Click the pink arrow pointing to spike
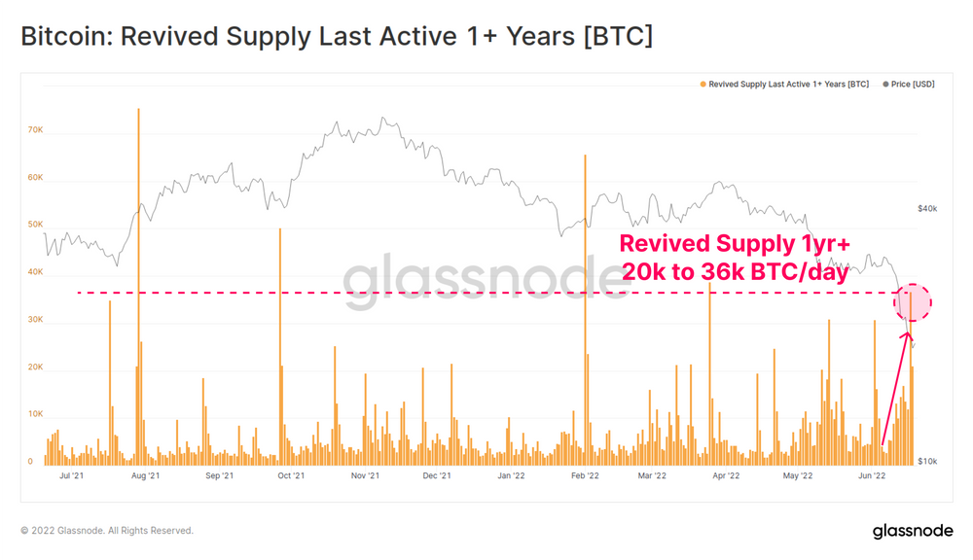This screenshot has height=560, width=973. coord(896,388)
